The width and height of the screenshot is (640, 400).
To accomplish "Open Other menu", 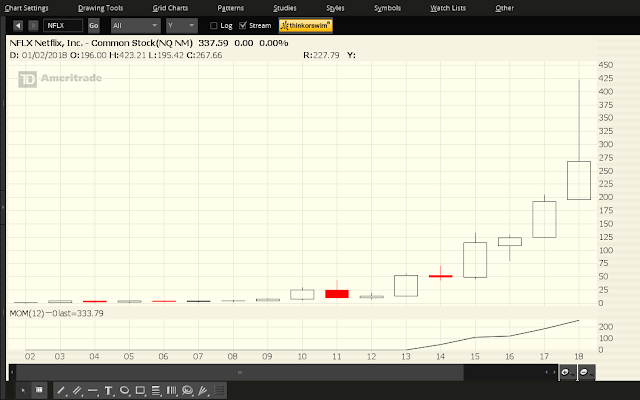I will pyautogui.click(x=504, y=8).
